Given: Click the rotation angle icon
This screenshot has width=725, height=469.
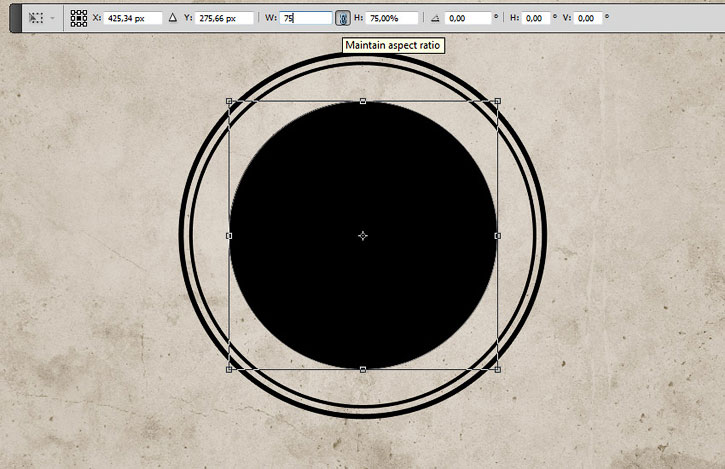Looking at the screenshot, I should pos(435,18).
